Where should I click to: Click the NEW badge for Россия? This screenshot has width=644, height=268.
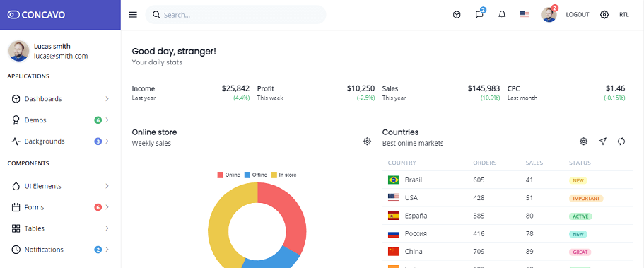578,234
